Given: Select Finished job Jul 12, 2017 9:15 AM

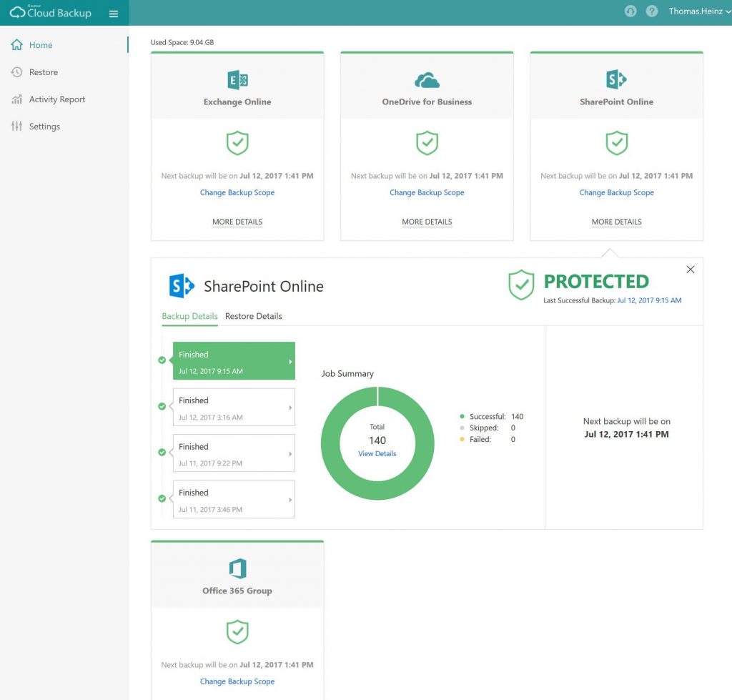Looking at the screenshot, I should click(234, 360).
